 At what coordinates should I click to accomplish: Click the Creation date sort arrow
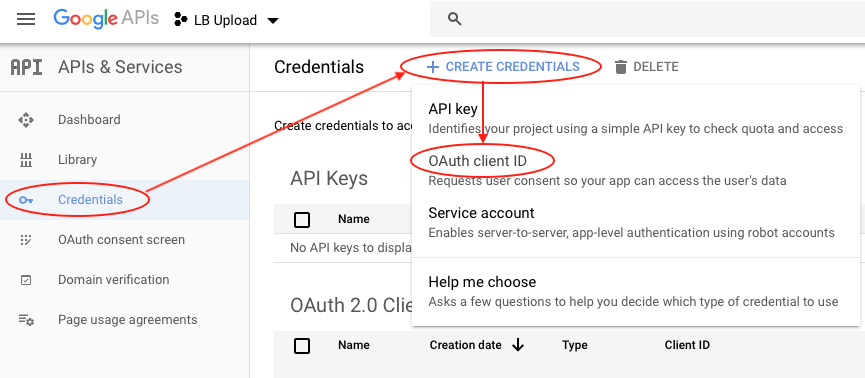[x=517, y=345]
